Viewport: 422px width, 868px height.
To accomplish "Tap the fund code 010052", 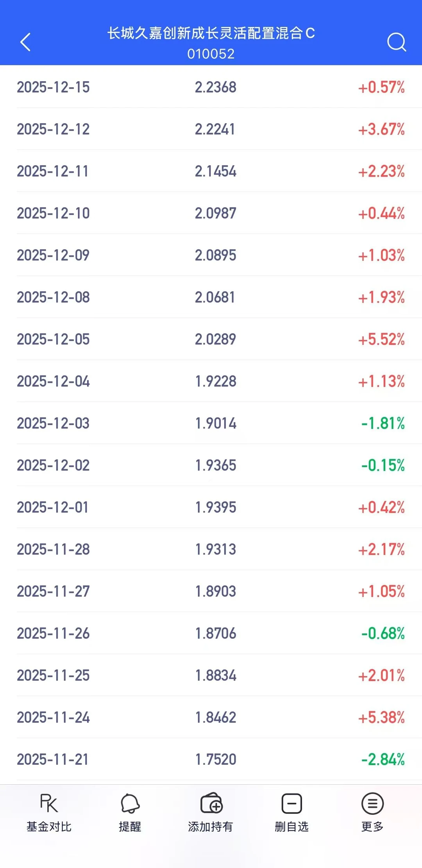I will 211,54.
